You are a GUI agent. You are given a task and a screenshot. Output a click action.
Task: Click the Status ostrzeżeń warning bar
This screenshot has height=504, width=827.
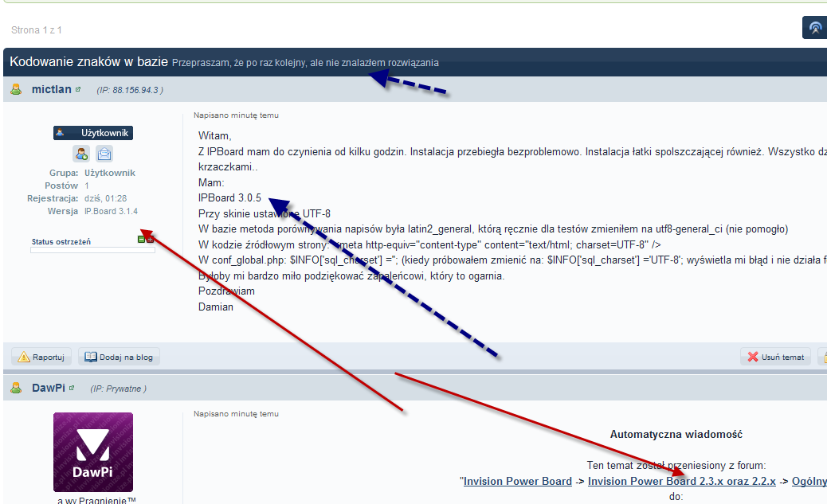[92, 250]
